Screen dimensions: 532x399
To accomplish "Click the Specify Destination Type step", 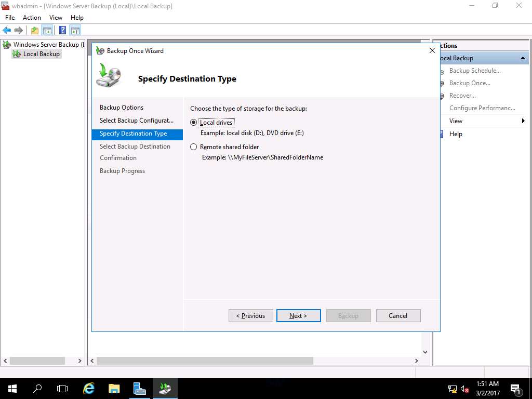I will tap(137, 134).
